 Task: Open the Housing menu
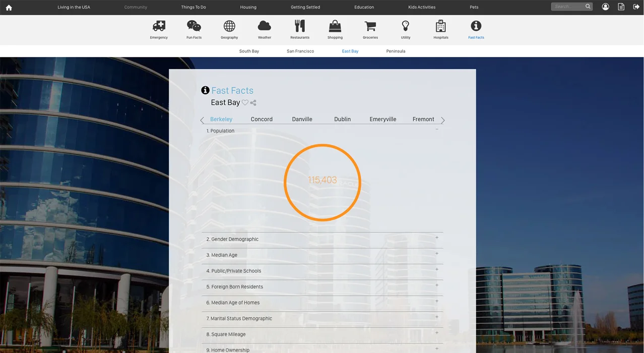click(x=248, y=7)
